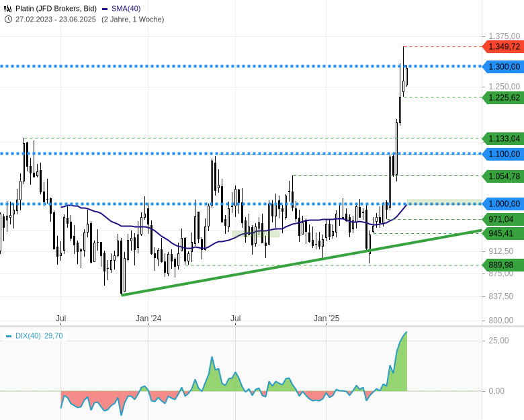Viewport: 524px width, 420px height.
Task: Click the 800,00 axis label
Action: click(500, 321)
